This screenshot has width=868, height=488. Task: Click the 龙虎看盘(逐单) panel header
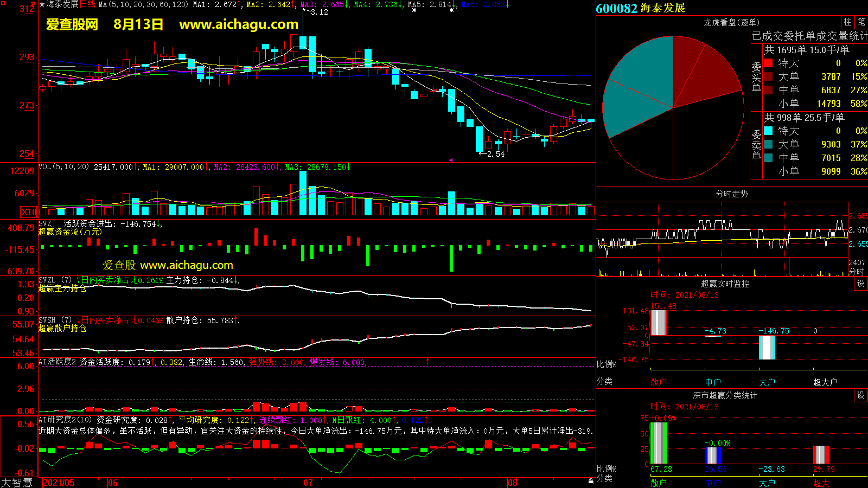731,22
